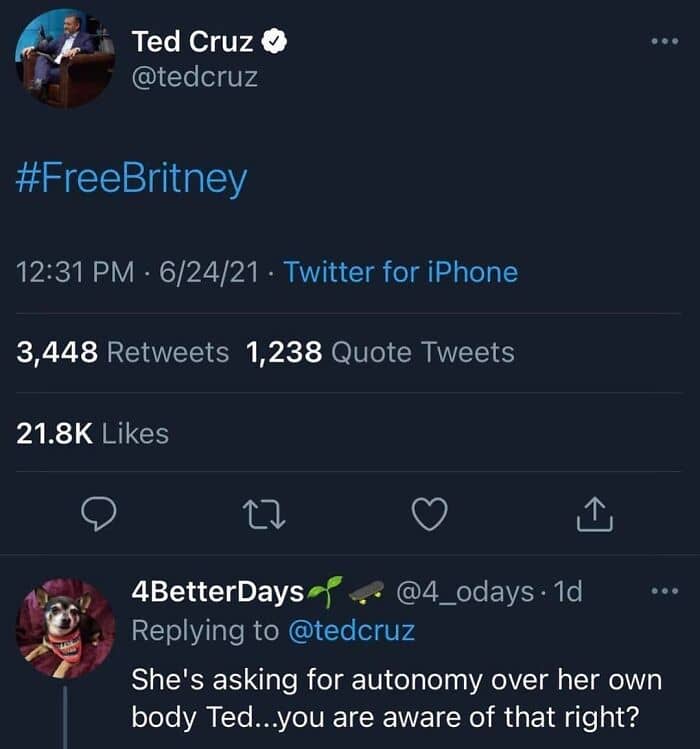
Task: Open the 4BetterDays display name
Action: coord(217,591)
